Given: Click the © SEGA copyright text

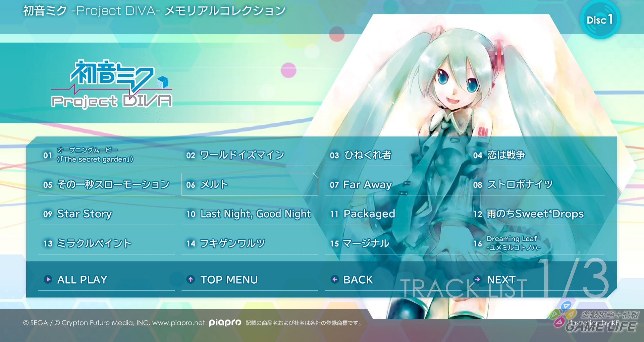Looking at the screenshot, I should [x=36, y=323].
